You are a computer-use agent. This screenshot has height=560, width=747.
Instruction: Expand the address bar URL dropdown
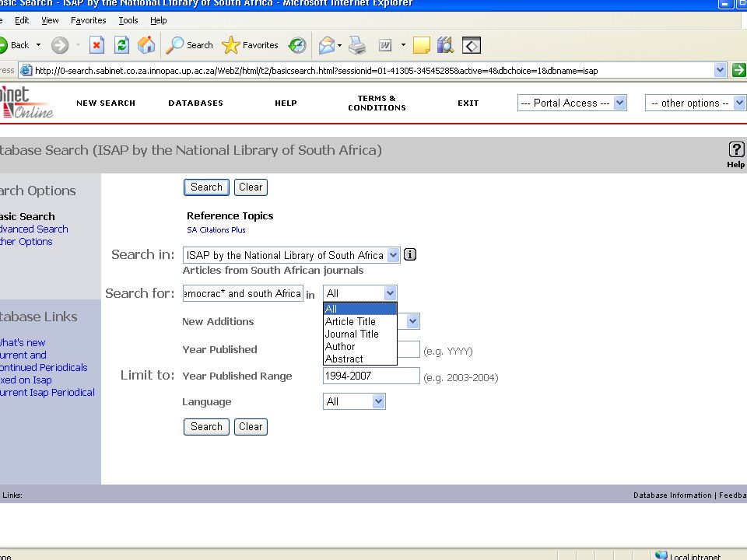[x=720, y=70]
